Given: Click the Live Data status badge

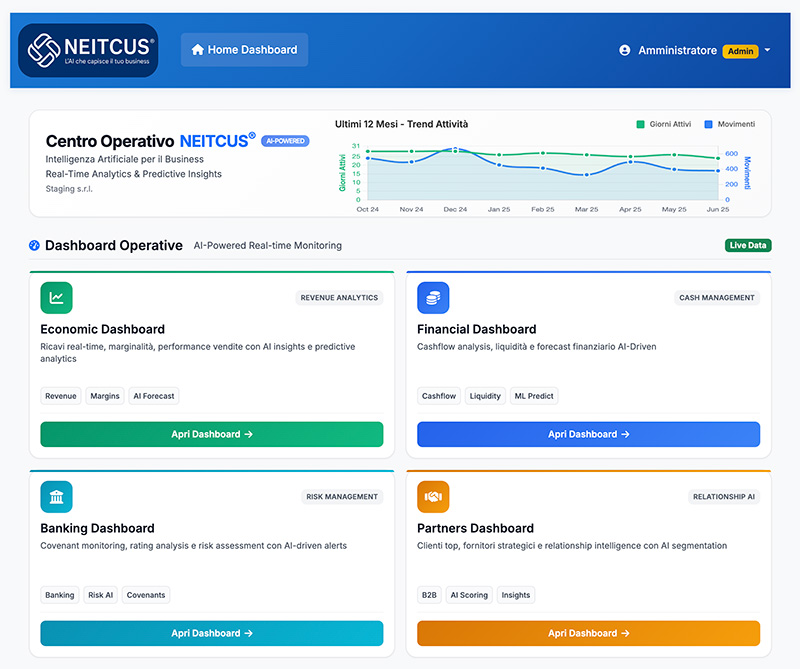Looking at the screenshot, I should coord(748,245).
